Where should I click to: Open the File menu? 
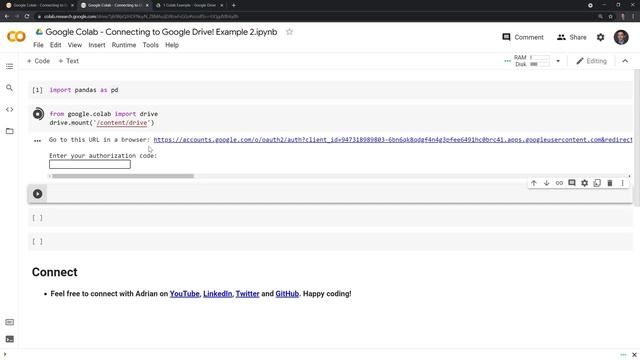(x=38, y=45)
